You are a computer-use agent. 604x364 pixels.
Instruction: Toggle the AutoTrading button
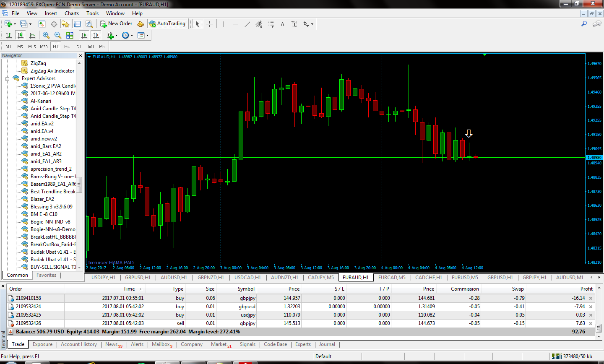click(x=167, y=24)
